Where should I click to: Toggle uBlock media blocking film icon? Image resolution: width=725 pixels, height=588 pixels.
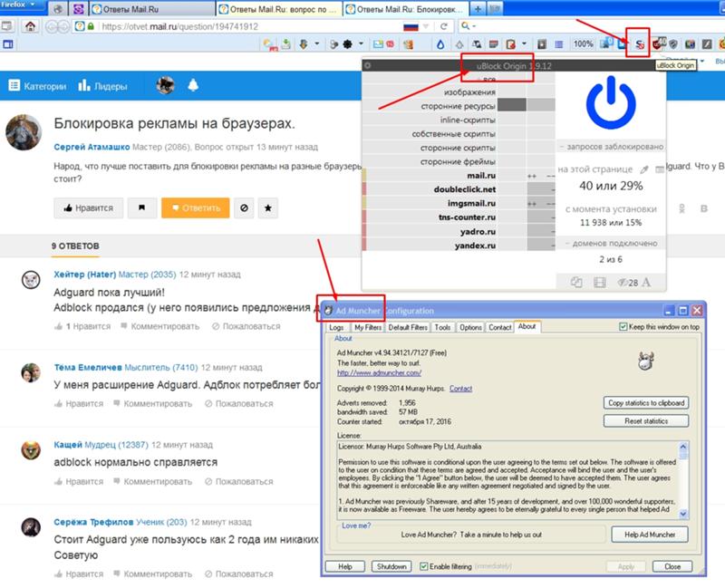click(x=599, y=282)
